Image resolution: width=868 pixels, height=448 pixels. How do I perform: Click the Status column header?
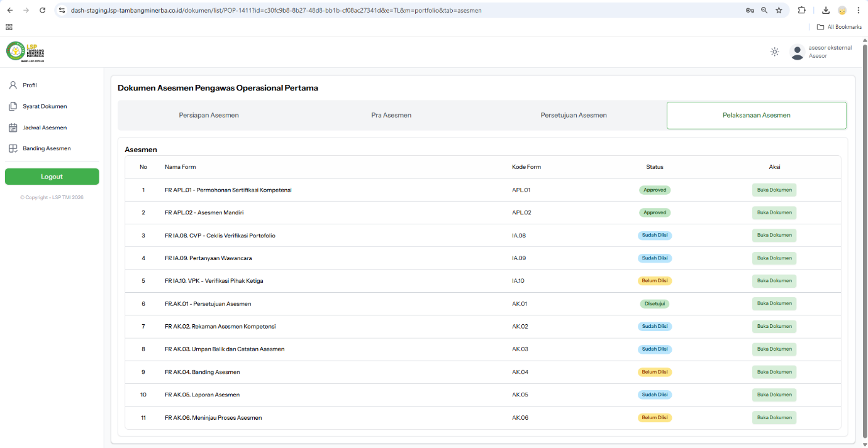[x=655, y=167]
